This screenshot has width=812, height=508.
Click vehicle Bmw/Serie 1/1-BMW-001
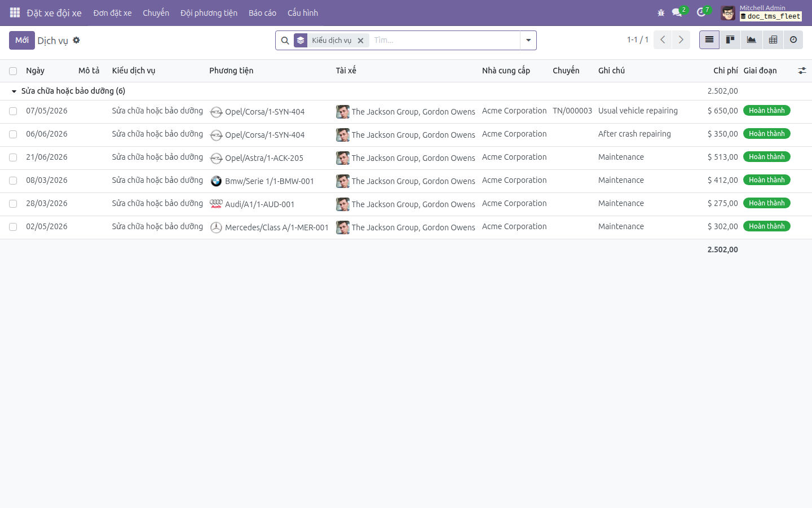pyautogui.click(x=269, y=181)
